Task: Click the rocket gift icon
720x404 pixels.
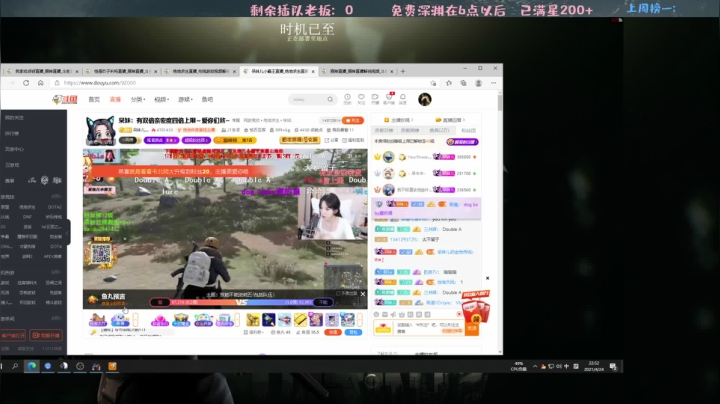Action: coord(269,319)
